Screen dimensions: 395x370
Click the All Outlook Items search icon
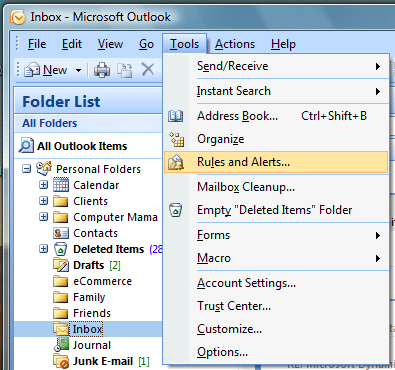26,146
